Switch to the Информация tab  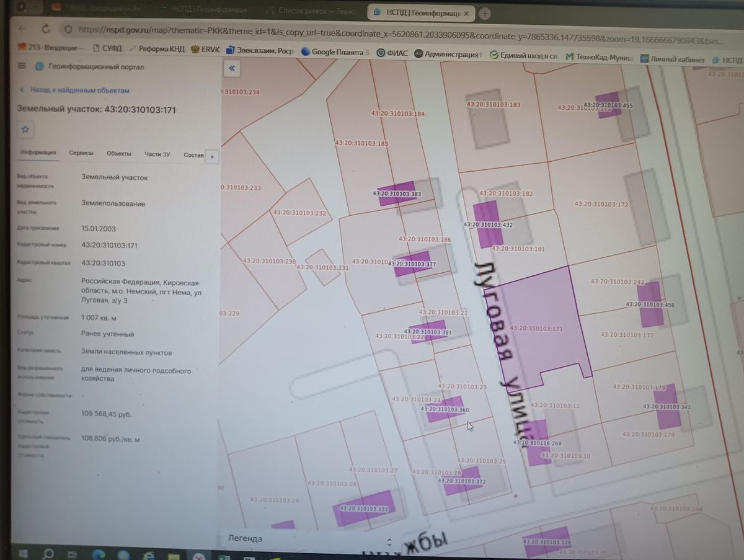(x=38, y=153)
